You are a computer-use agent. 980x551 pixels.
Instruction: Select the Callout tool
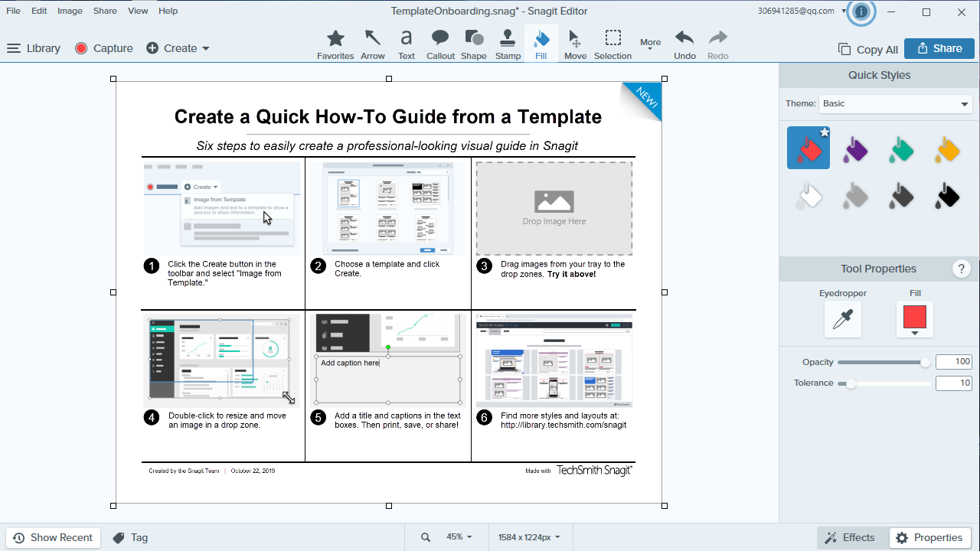[440, 44]
